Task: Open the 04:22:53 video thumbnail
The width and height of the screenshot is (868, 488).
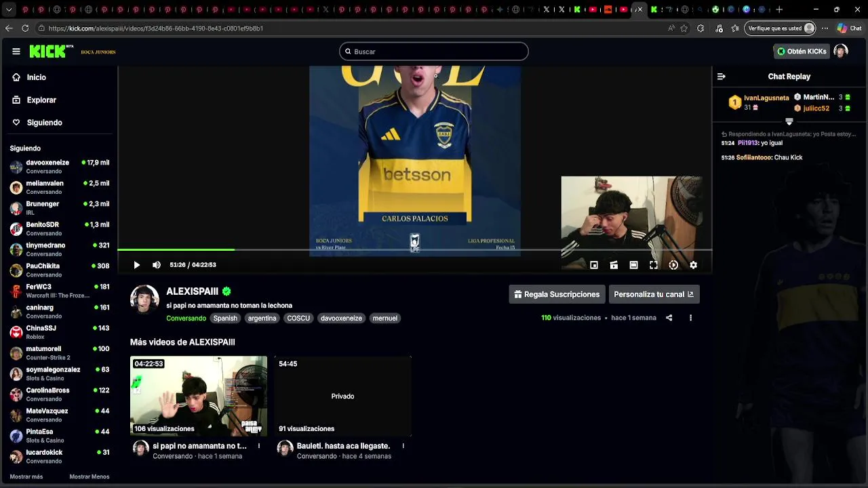Action: click(199, 396)
